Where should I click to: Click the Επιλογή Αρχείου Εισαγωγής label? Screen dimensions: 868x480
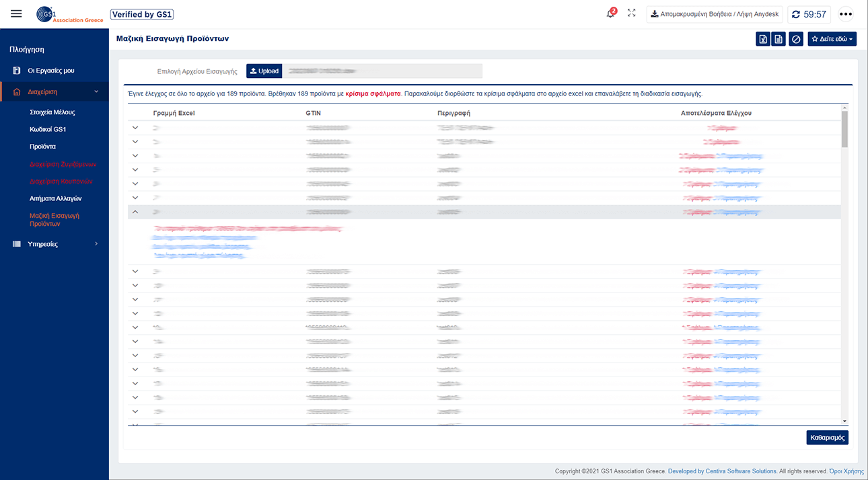point(197,71)
